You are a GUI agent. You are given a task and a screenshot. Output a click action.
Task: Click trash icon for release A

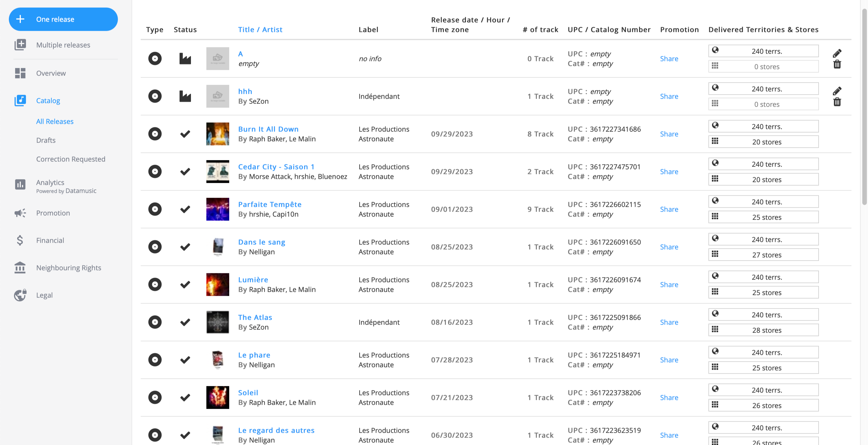coord(837,64)
